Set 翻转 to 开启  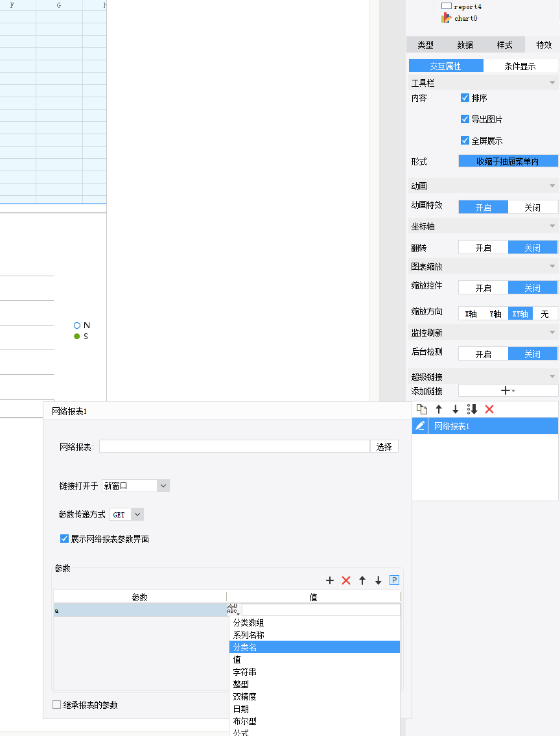[483, 247]
